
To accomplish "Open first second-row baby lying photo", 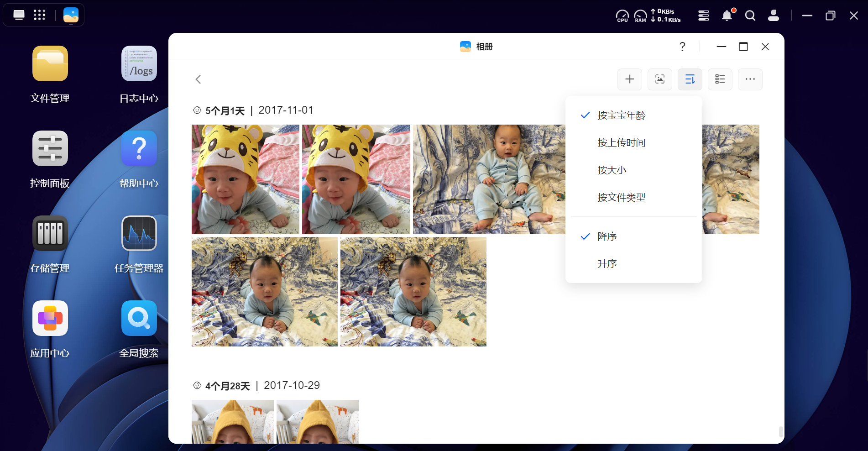I will pos(265,292).
